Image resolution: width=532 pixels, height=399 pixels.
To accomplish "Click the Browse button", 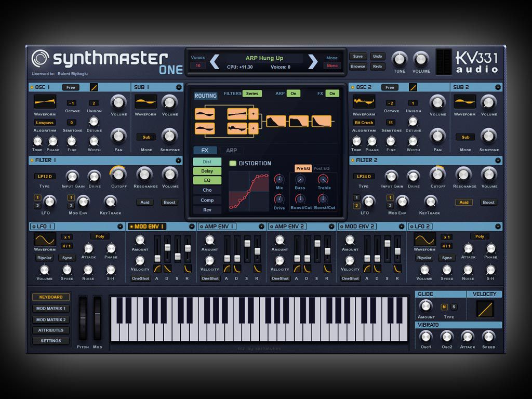I will coord(358,66).
